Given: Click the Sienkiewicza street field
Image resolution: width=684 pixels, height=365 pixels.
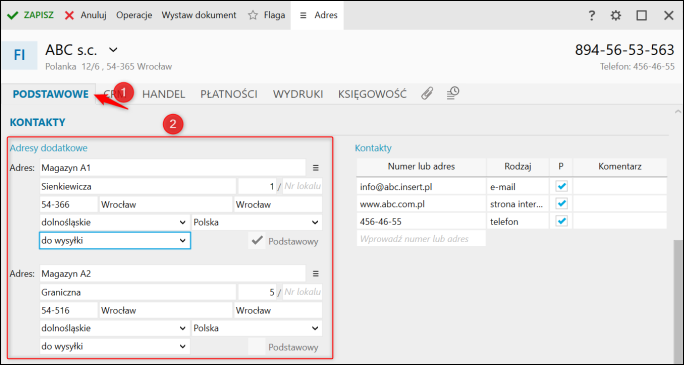Looking at the screenshot, I should pos(138,186).
